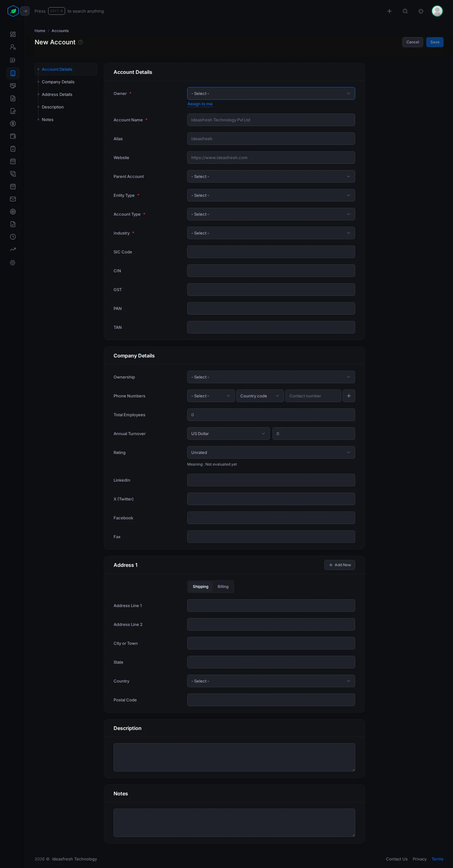Open the document signature pen sidebar icon
Screen dimensions: 453x868
(13, 111)
